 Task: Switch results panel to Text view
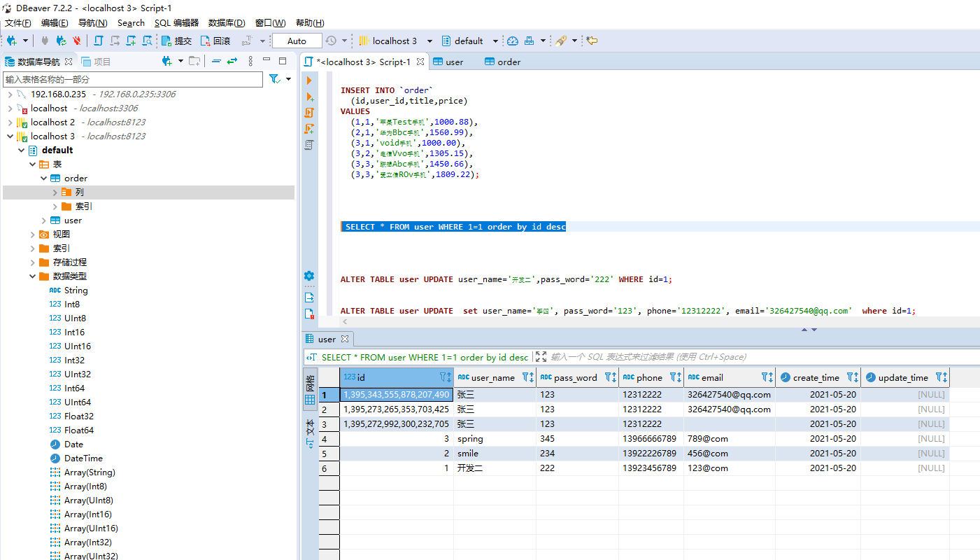pyautogui.click(x=310, y=433)
